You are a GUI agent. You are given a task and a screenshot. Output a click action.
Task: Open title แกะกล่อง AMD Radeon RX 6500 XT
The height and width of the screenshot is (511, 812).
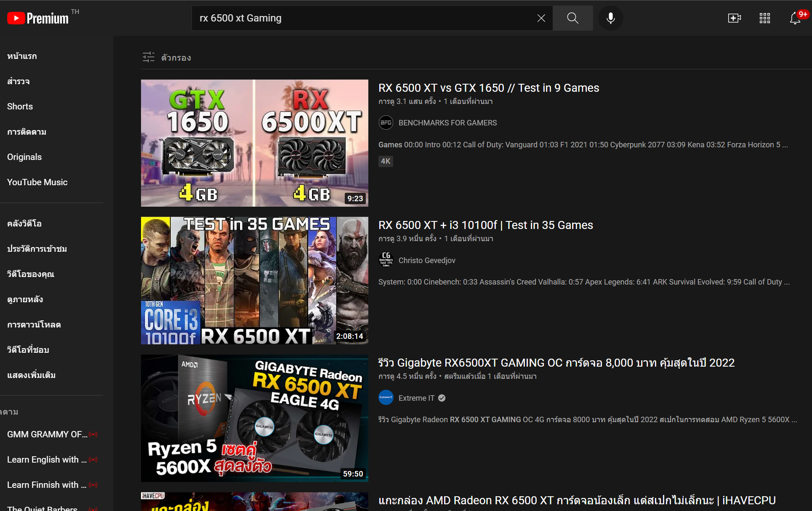[577, 500]
